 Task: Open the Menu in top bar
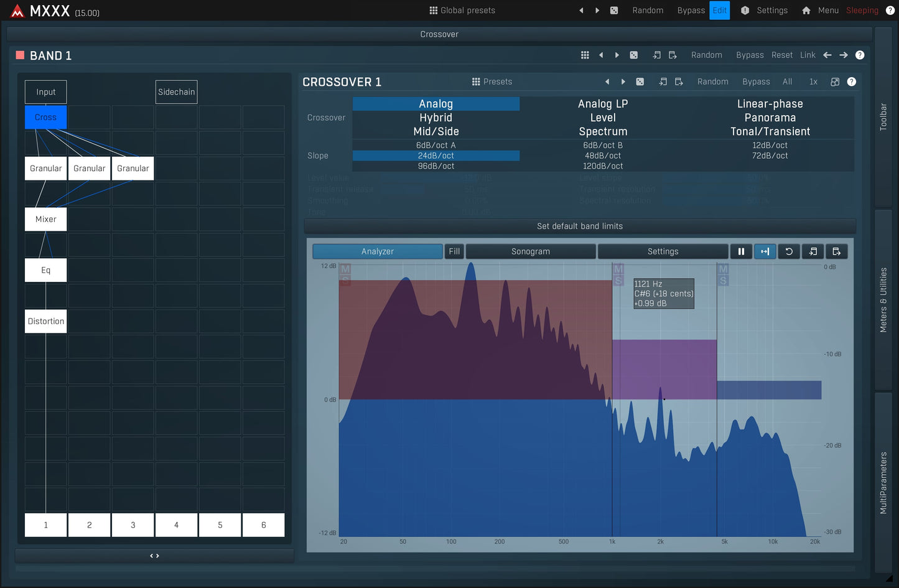(x=827, y=11)
